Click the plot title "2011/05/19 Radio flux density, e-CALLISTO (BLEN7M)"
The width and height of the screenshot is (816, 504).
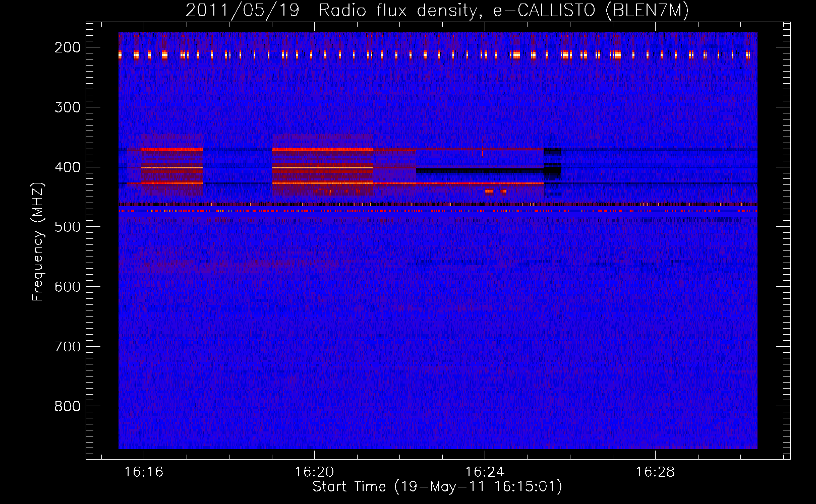tap(437, 11)
